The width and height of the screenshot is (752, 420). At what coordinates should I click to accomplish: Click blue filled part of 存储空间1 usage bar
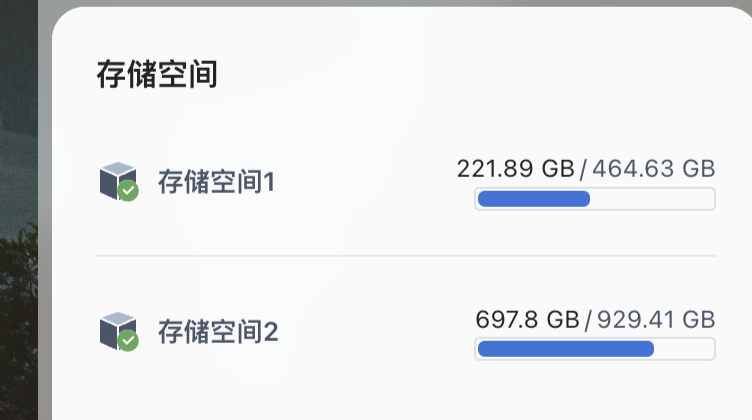point(533,199)
